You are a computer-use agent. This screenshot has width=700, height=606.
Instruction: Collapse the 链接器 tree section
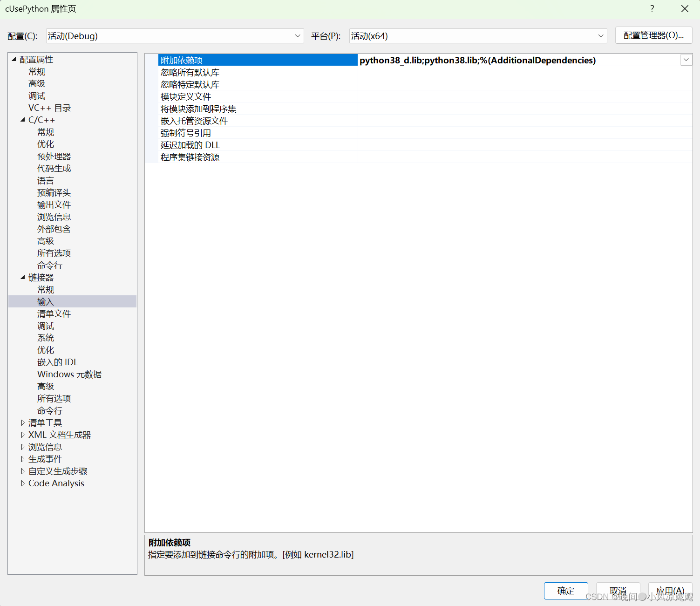23,277
